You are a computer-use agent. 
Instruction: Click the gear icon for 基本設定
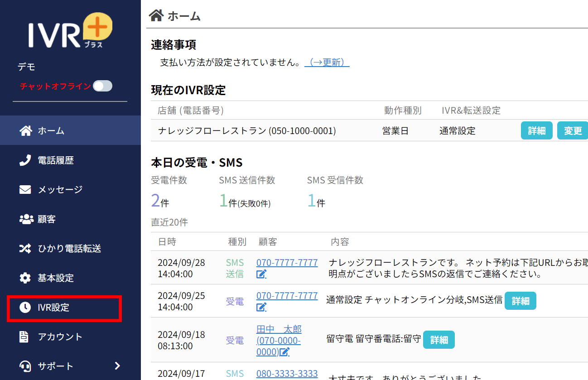click(x=25, y=278)
